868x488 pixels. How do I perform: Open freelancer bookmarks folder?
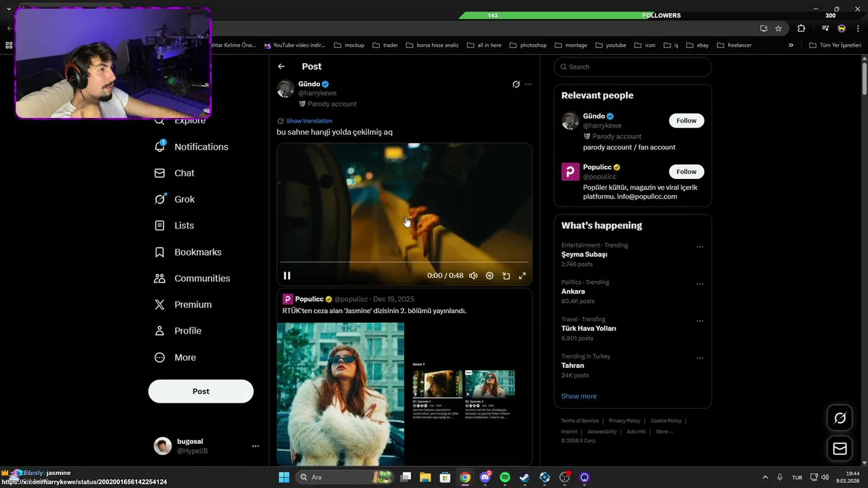(734, 45)
